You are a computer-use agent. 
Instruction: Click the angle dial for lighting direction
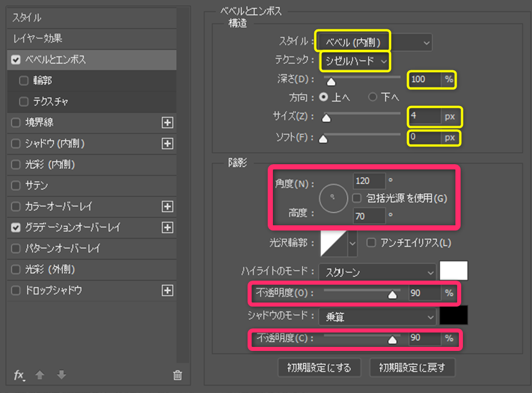(333, 198)
